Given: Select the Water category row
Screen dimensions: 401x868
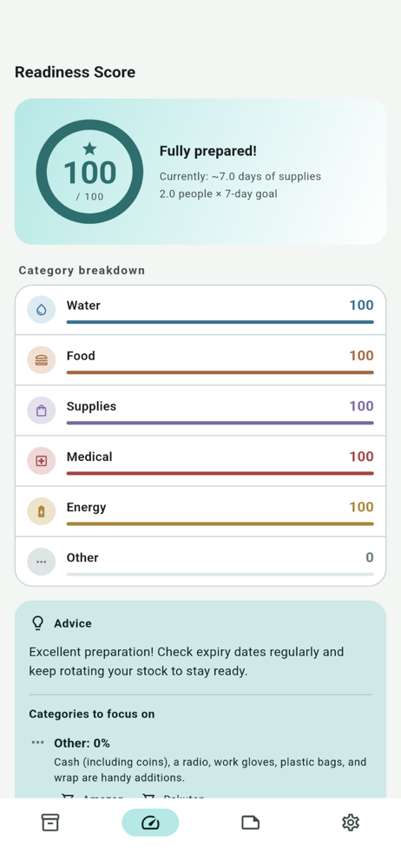Looking at the screenshot, I should click(x=200, y=310).
